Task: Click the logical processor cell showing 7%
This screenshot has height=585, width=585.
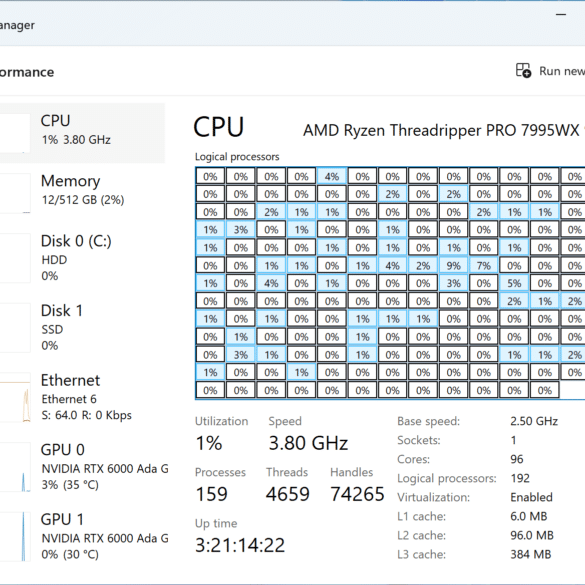Action: (484, 266)
